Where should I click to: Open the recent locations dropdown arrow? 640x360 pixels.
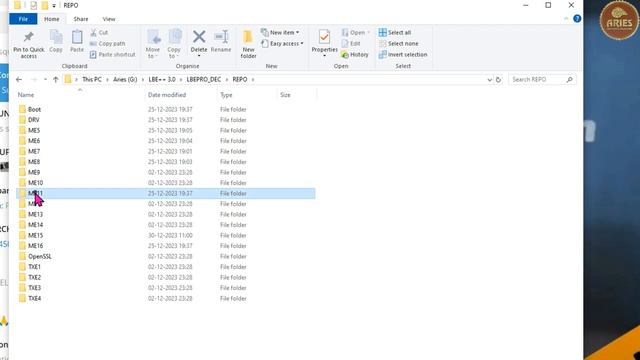(x=45, y=80)
